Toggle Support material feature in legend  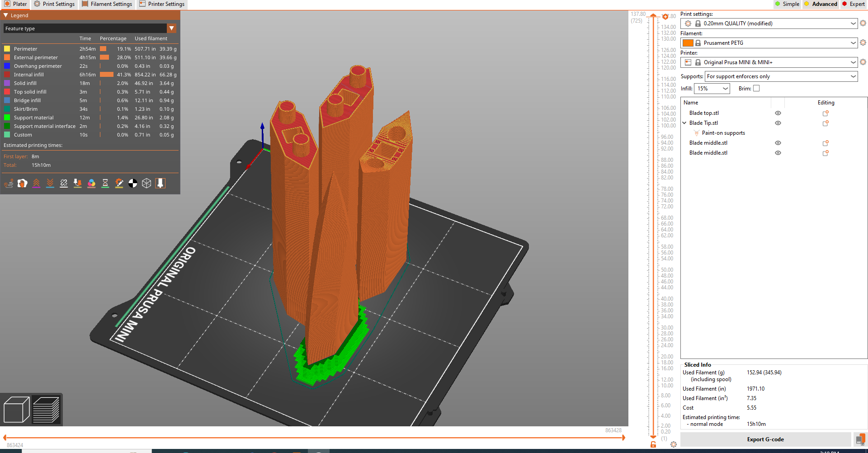[x=90, y=118]
